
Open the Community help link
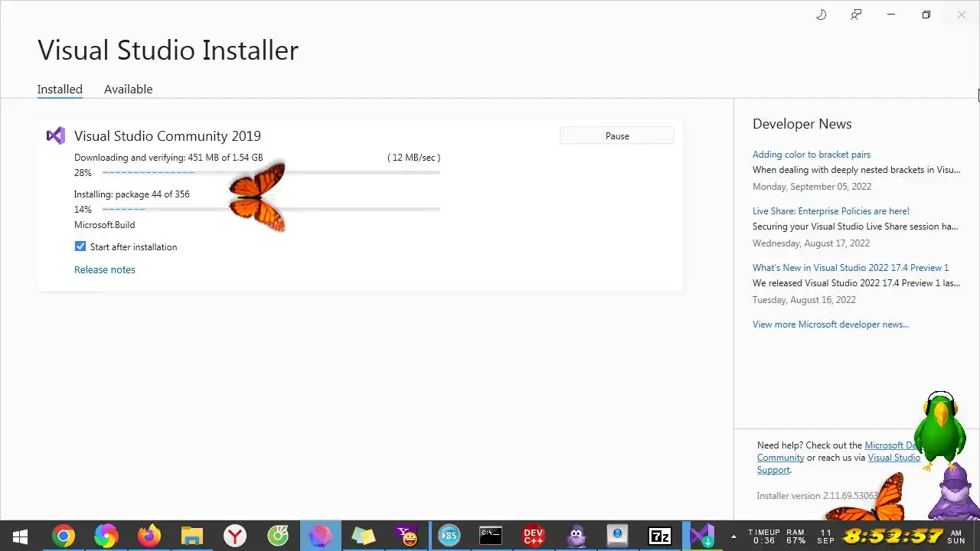click(x=780, y=458)
